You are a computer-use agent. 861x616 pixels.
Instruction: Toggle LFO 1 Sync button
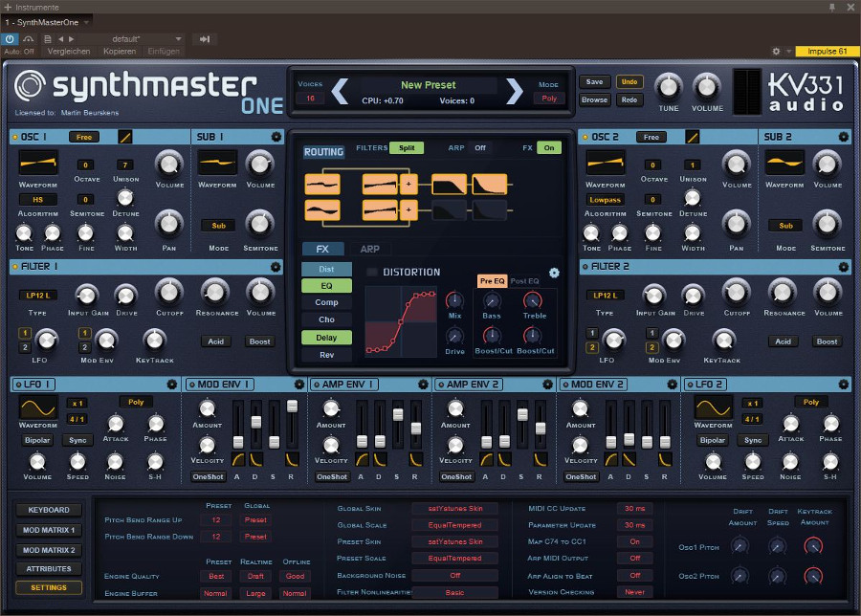[78, 440]
